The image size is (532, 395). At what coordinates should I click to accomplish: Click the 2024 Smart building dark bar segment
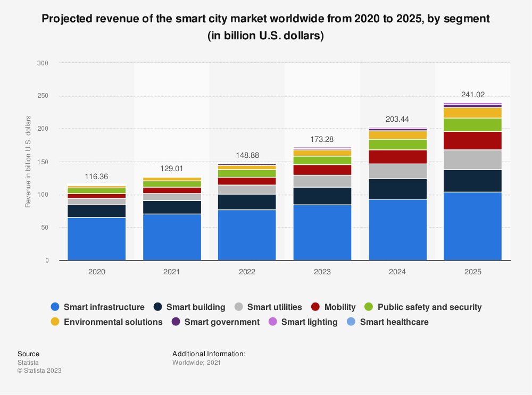click(x=397, y=189)
